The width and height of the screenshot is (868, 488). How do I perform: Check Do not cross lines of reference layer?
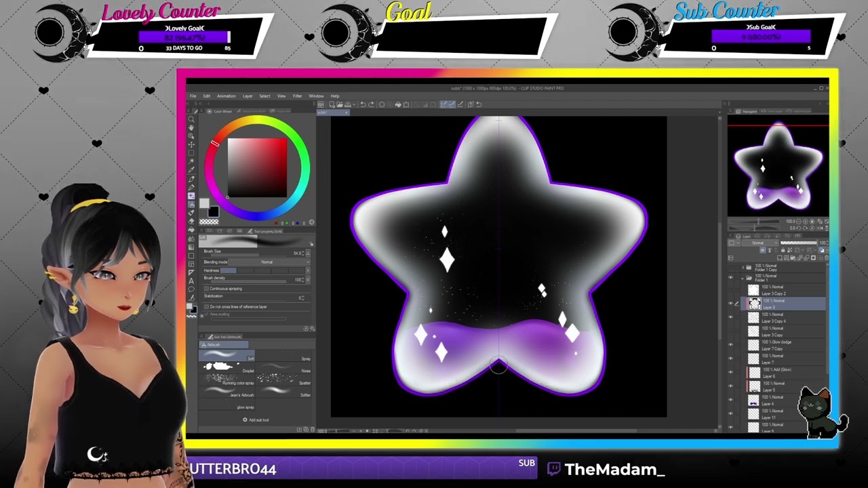(206, 306)
